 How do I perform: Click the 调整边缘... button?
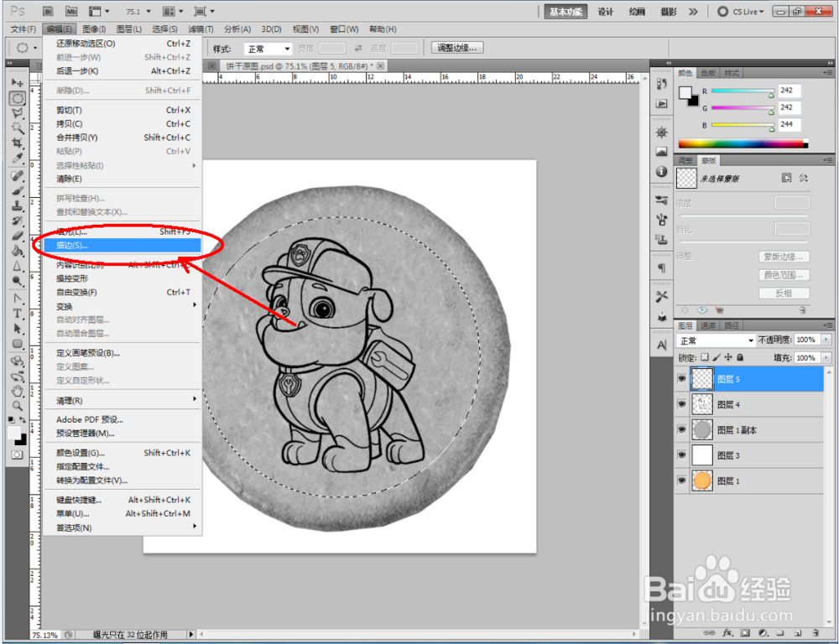(x=457, y=48)
